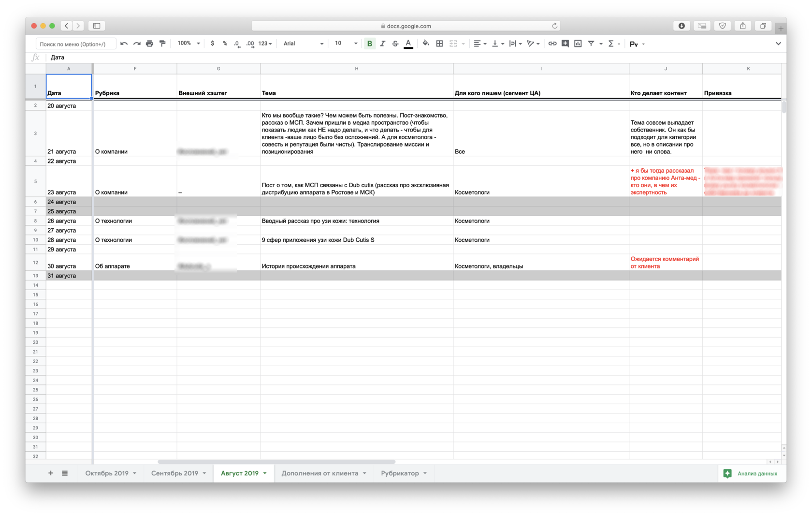The width and height of the screenshot is (812, 516).
Task: Toggle italic formatting
Action: (x=382, y=44)
